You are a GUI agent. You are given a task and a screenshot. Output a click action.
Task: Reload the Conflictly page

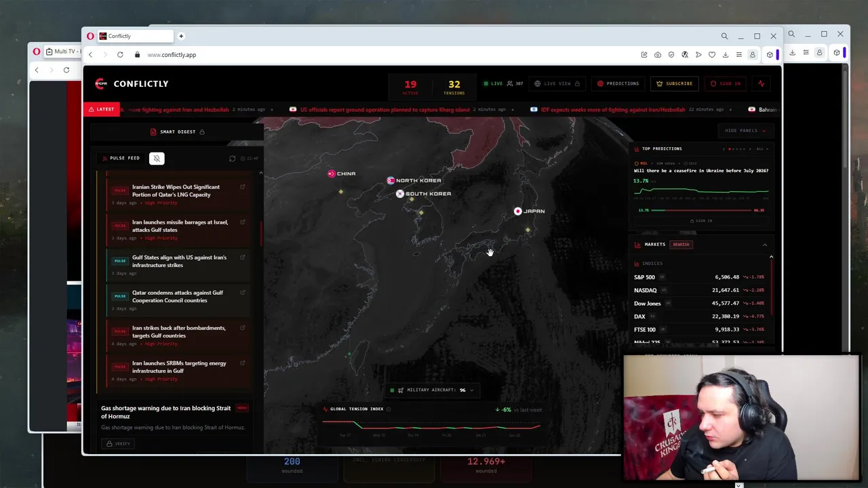point(120,55)
